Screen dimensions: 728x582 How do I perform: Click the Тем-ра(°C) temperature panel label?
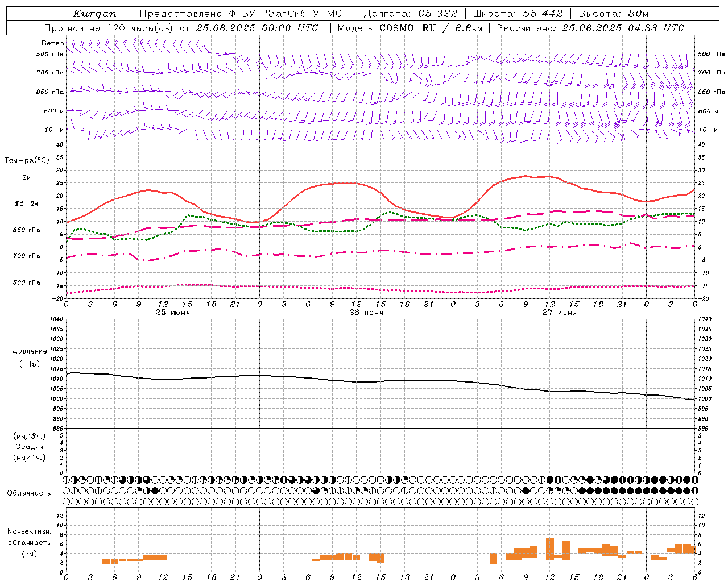(27, 161)
